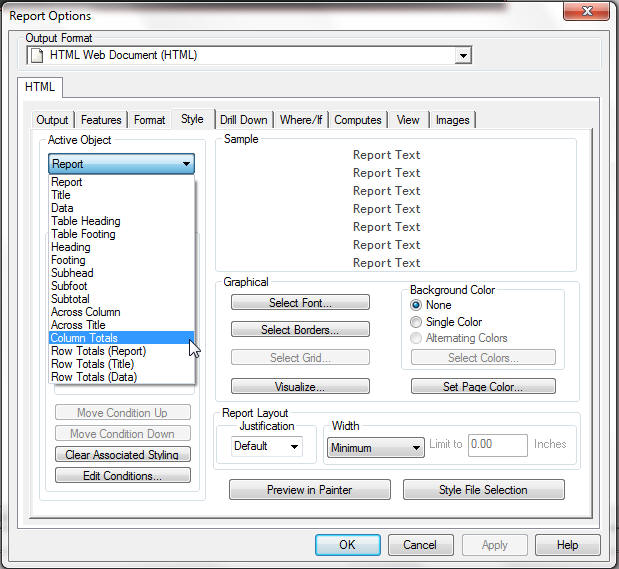Open the Width Minimum dropdown
The width and height of the screenshot is (619, 569).
point(416,449)
